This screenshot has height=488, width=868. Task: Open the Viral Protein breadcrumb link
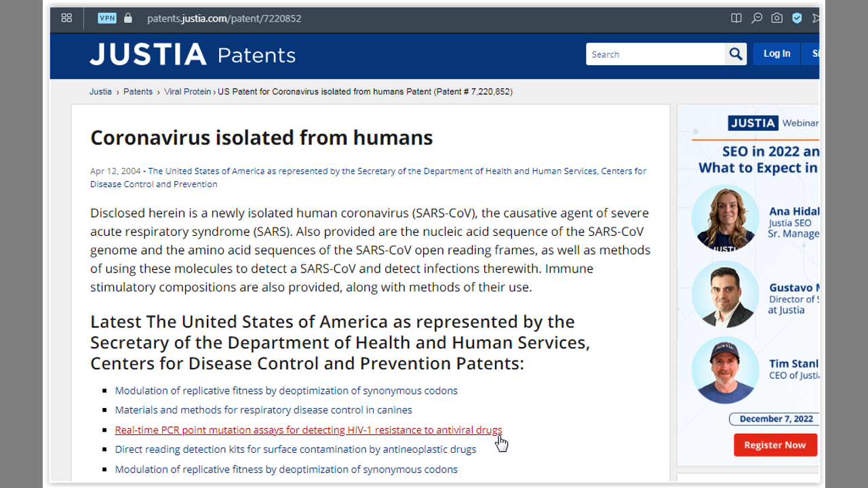pos(187,91)
